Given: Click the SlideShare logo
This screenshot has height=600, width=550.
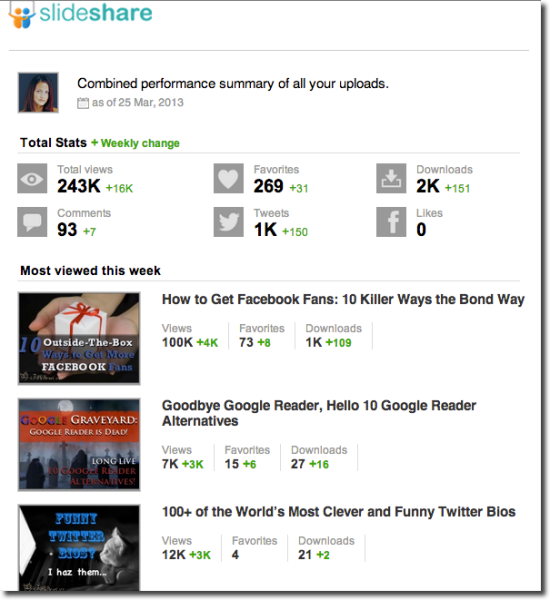Looking at the screenshot, I should [80, 15].
